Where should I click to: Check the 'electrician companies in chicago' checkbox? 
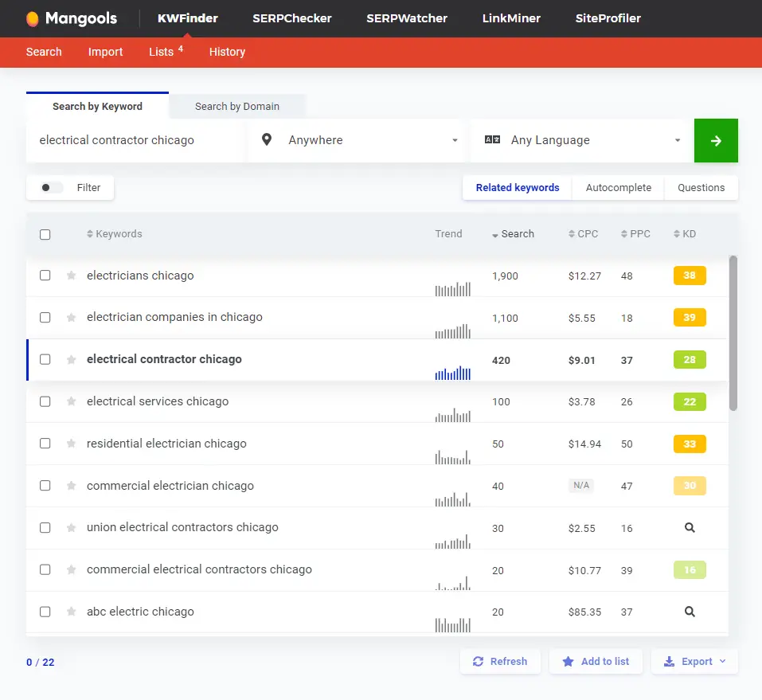45,318
